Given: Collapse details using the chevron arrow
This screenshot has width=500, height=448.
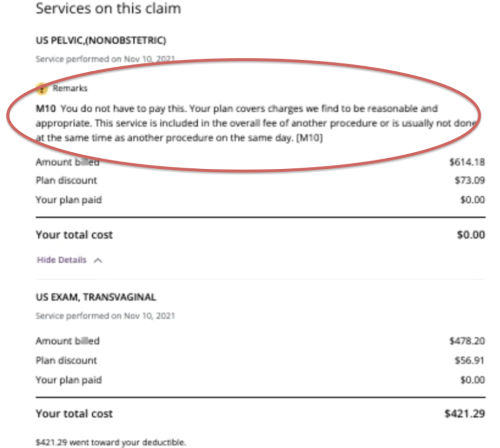Looking at the screenshot, I should pos(98,261).
